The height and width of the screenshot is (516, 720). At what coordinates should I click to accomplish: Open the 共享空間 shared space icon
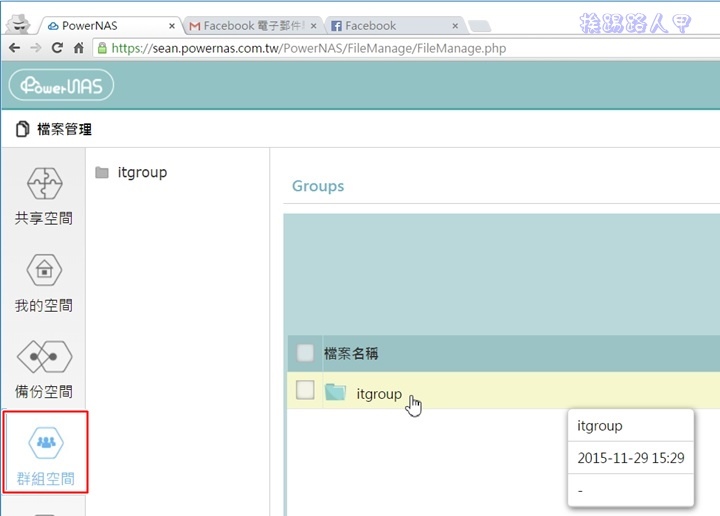click(x=43, y=185)
